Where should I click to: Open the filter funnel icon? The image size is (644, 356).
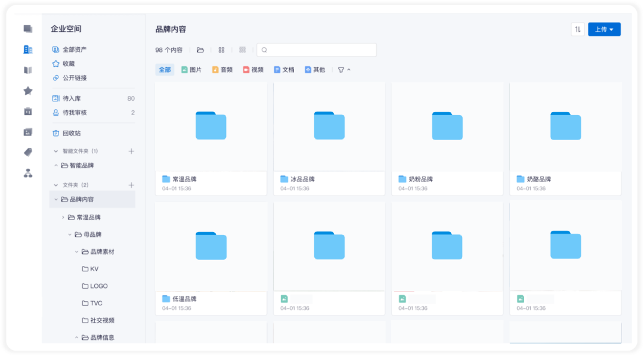tap(341, 70)
